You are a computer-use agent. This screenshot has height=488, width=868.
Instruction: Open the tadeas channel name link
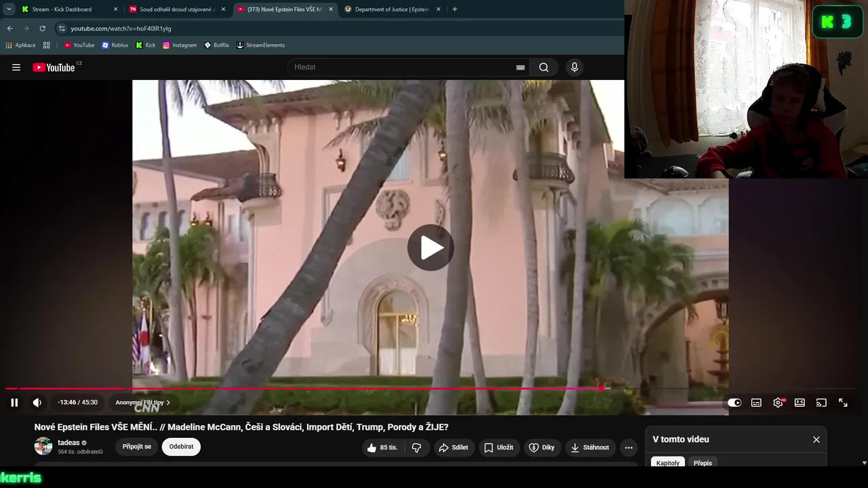tap(68, 443)
